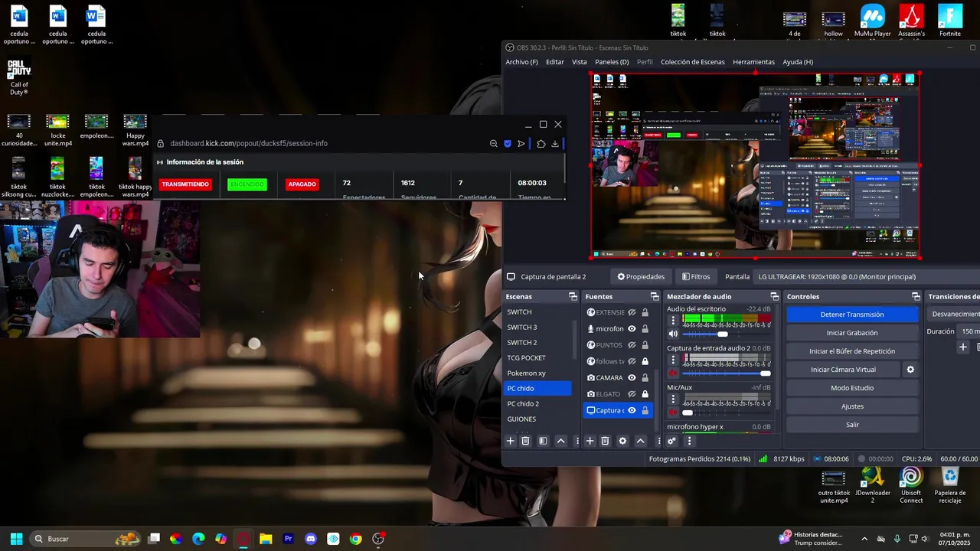Click the add scene plus icon in Escenas

click(x=511, y=441)
